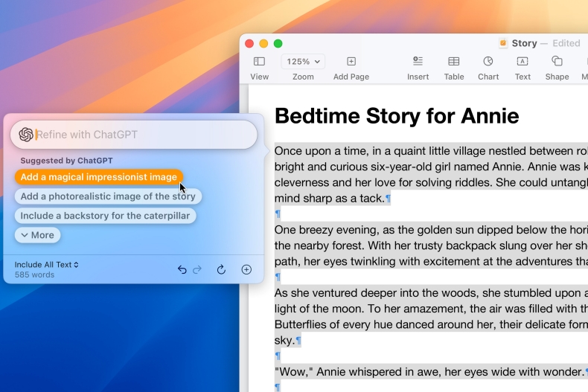Click the paragraph starting As she ventured deeper
588x392 pixels.
(x=431, y=316)
